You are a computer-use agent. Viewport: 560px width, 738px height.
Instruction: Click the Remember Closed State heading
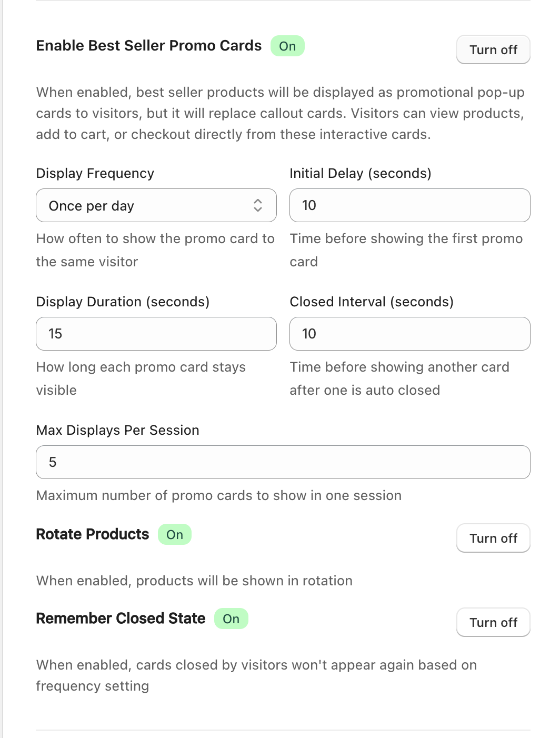point(121,619)
